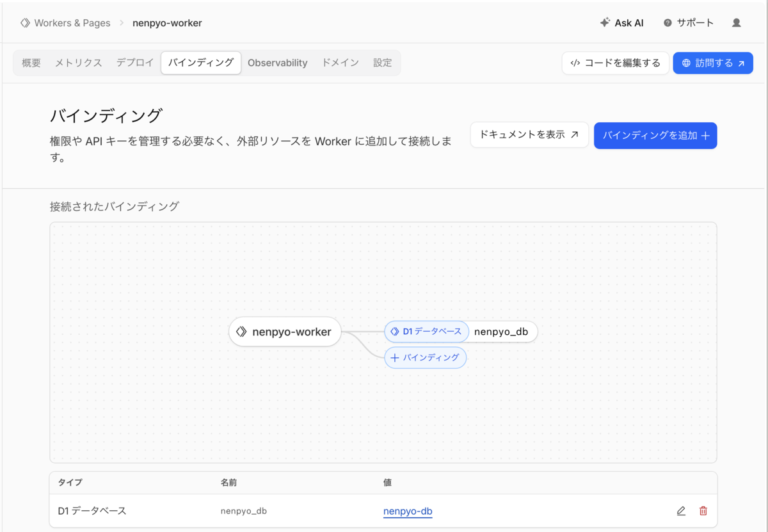The height and width of the screenshot is (532, 768).
Task: Click the Workers & Pages diamond icon
Action: click(25, 23)
